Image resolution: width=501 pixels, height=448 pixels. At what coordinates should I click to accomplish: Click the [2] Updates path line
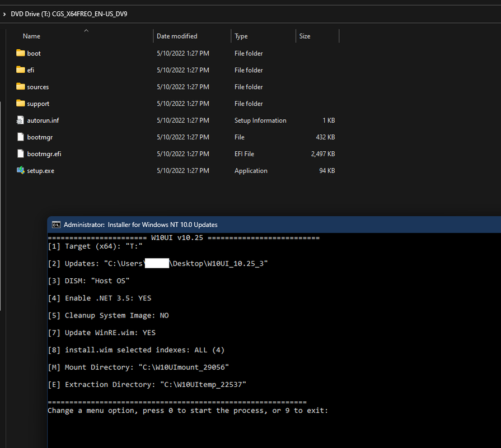click(x=158, y=264)
